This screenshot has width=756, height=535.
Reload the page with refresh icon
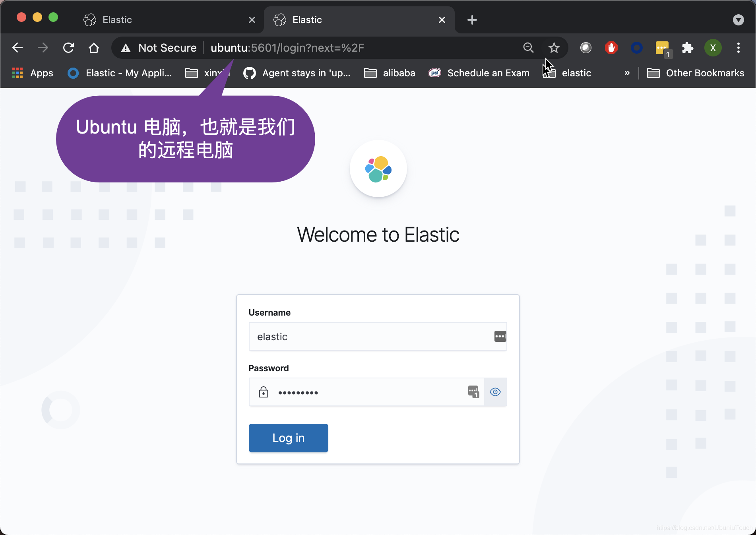[x=68, y=48]
